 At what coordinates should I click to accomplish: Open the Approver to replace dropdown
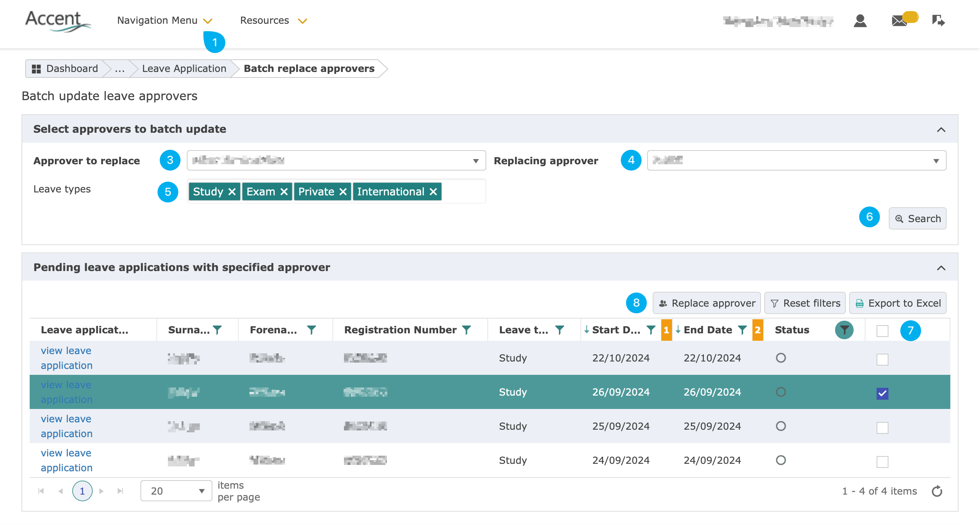pyautogui.click(x=336, y=161)
